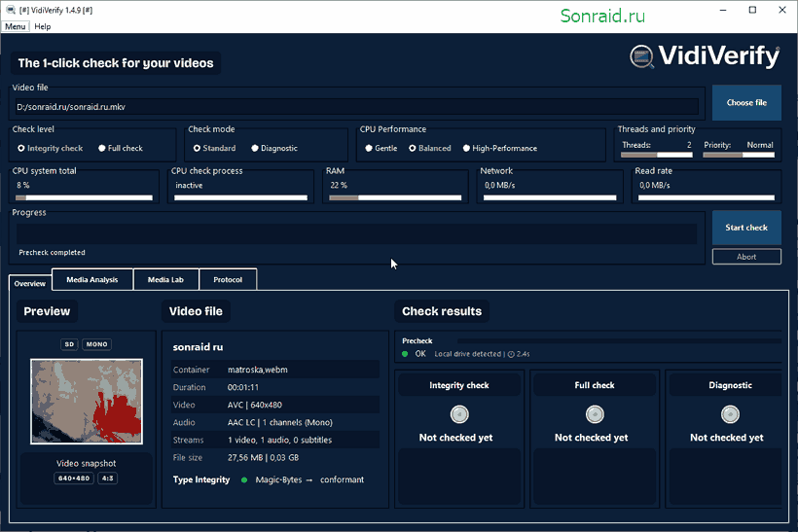This screenshot has width=798, height=532.
Task: Click the green Precheck OK status dot
Action: tap(405, 354)
